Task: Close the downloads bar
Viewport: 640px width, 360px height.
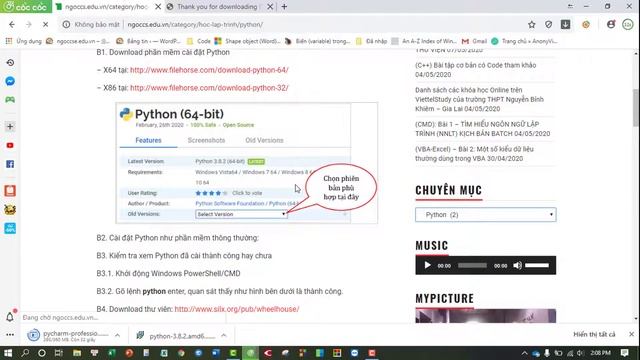Action: (x=631, y=334)
